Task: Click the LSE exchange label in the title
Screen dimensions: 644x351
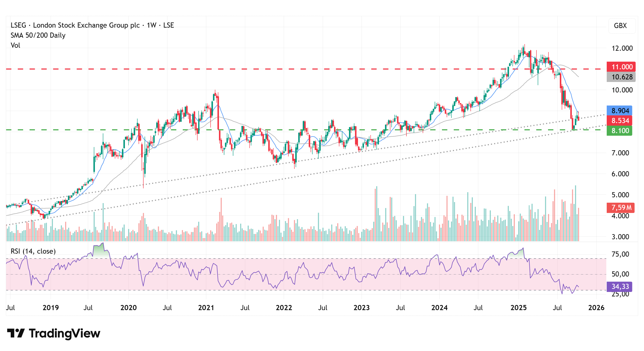Action: point(169,25)
